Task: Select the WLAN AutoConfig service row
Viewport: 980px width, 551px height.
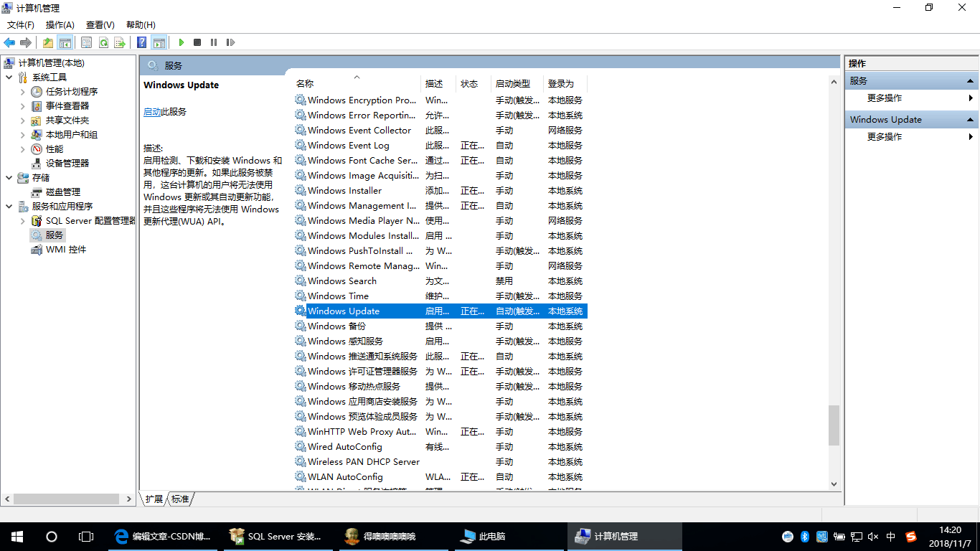Action: [x=440, y=477]
